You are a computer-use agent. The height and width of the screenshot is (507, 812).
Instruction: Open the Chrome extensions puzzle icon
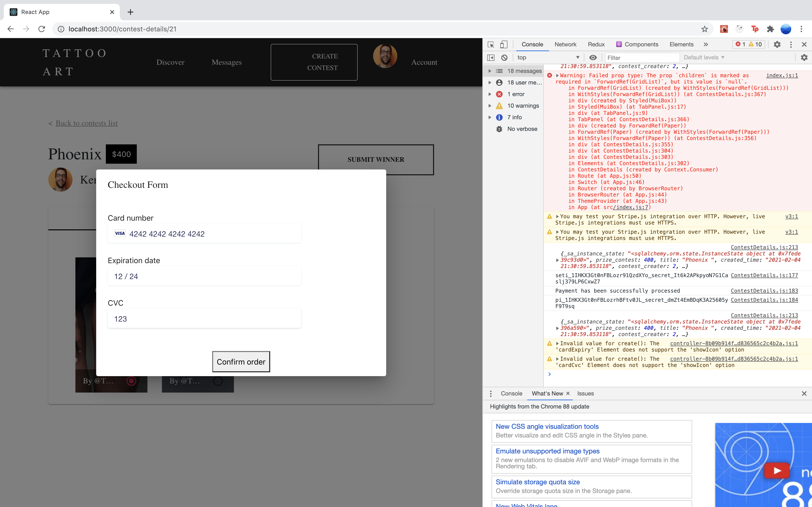coord(770,29)
